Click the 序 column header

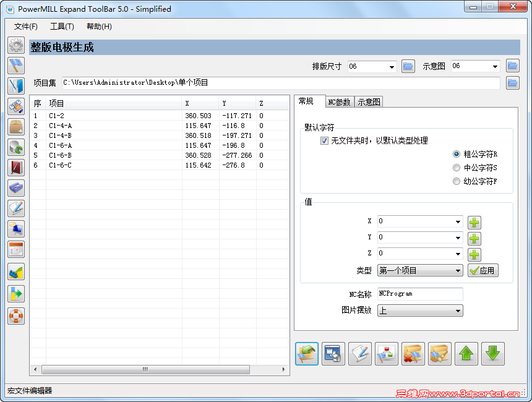click(x=38, y=103)
